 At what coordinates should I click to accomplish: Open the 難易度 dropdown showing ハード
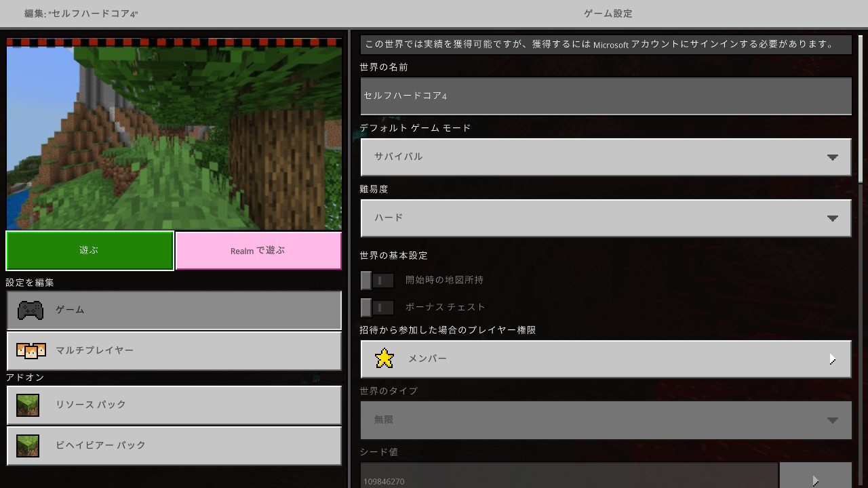click(x=606, y=218)
